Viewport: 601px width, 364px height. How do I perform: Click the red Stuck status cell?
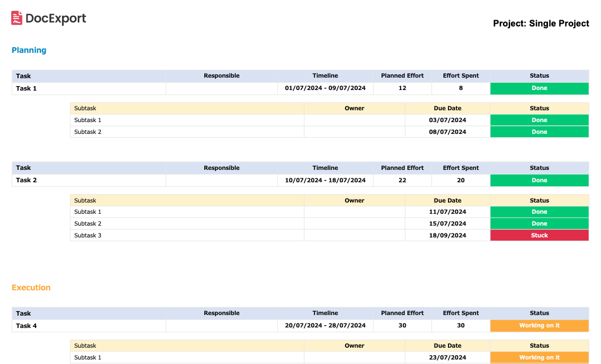[x=539, y=235]
